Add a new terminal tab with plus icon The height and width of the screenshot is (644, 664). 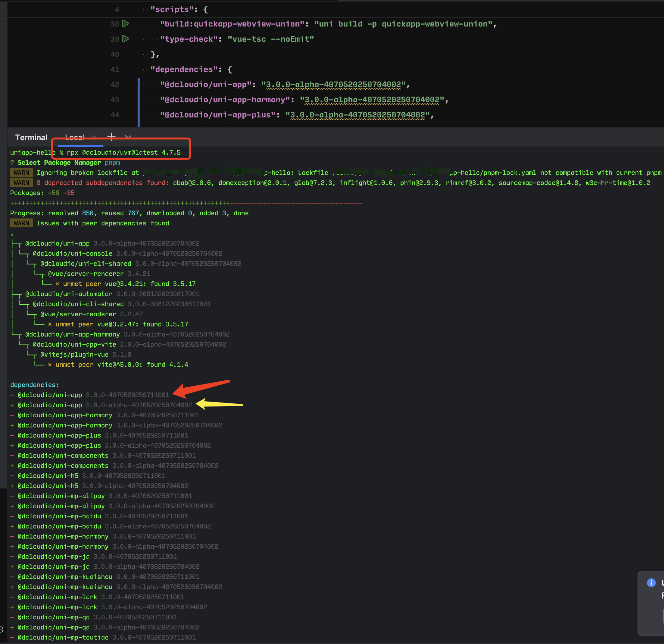[x=111, y=137]
